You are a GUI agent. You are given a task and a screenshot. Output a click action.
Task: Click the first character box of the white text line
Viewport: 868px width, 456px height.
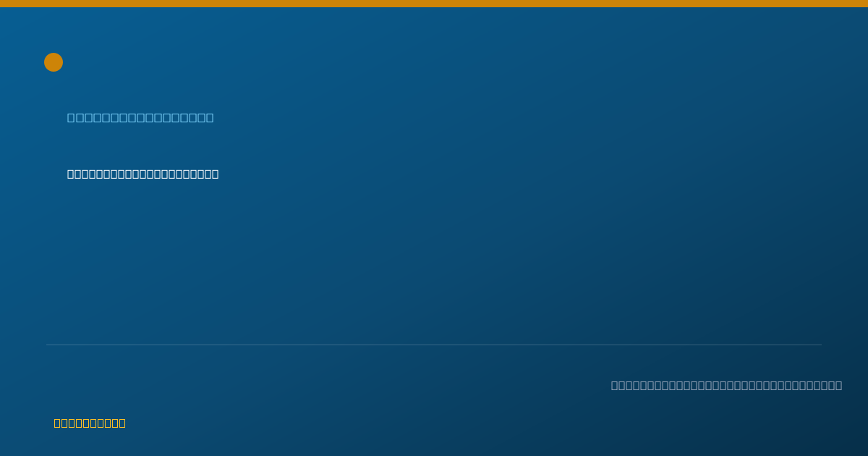[71, 174]
